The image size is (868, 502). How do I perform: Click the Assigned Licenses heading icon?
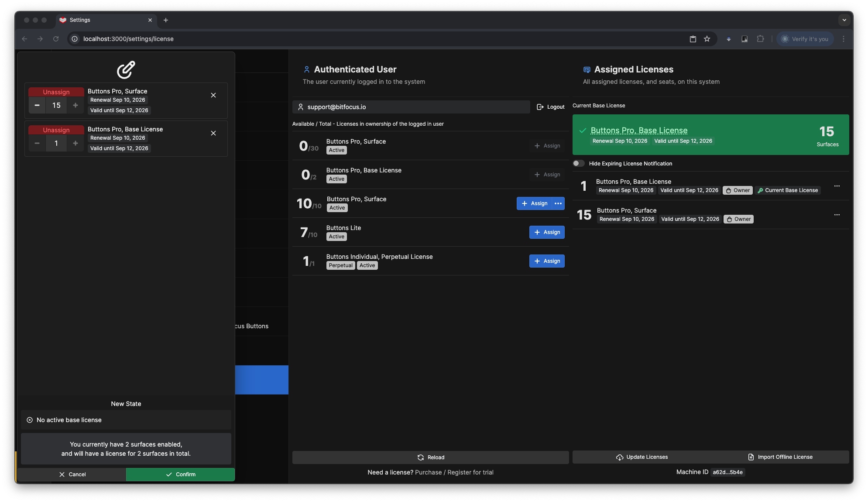point(587,69)
